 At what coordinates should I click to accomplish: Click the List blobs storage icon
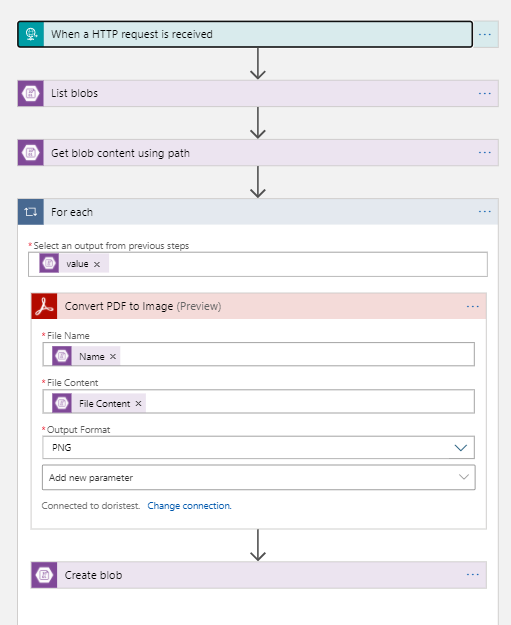click(x=31, y=93)
